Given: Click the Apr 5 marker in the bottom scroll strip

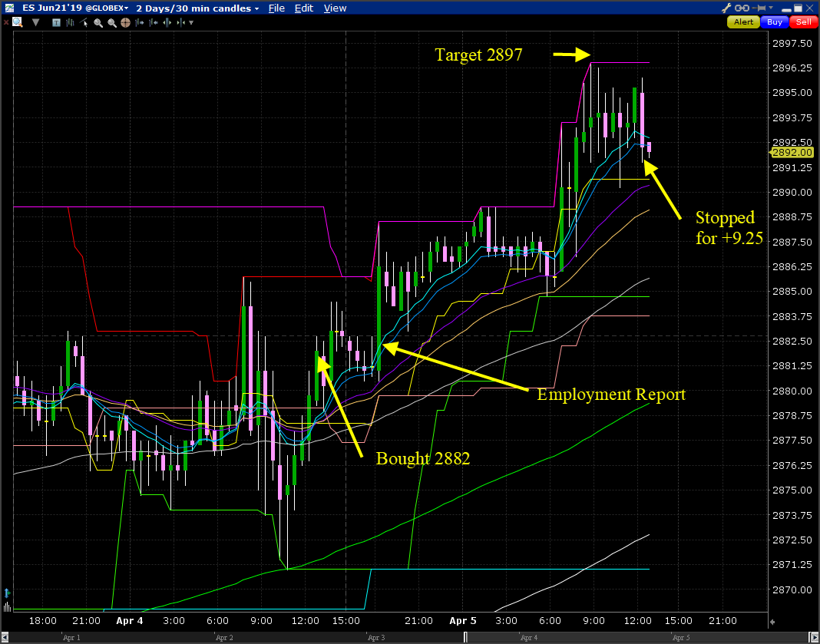Looking at the screenshot, I should pos(681,638).
